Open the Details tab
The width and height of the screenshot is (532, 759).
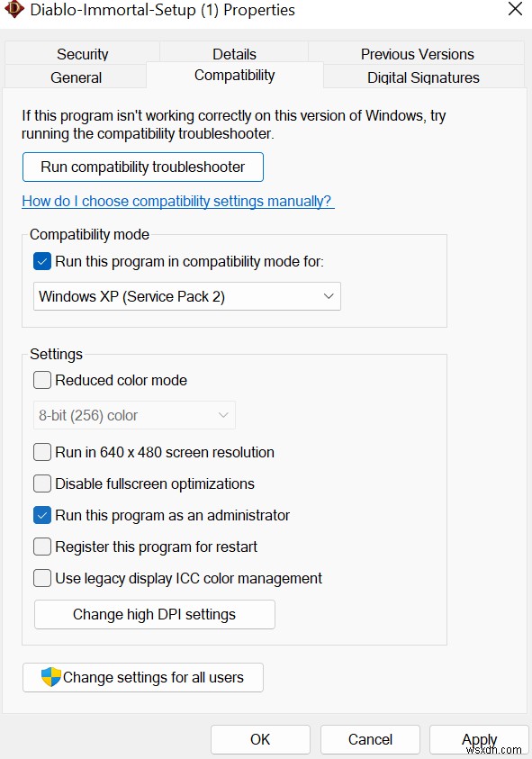click(x=234, y=54)
